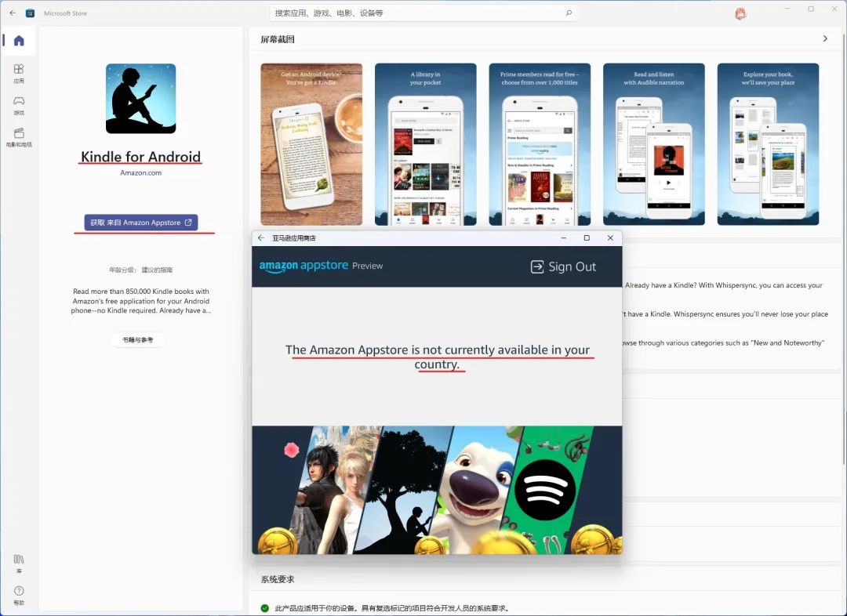
Task: Open the 'A library in your pocket' screenshot
Action: click(x=426, y=144)
